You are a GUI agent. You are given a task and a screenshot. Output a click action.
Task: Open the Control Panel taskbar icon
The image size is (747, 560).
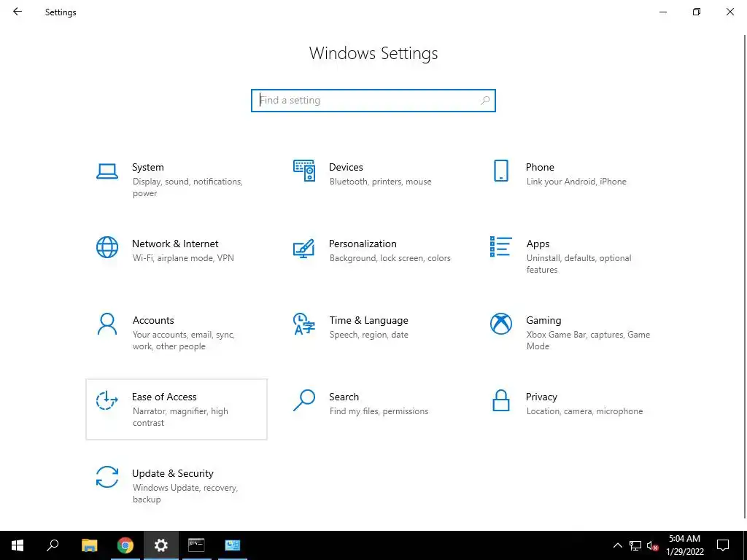pyautogui.click(x=233, y=545)
